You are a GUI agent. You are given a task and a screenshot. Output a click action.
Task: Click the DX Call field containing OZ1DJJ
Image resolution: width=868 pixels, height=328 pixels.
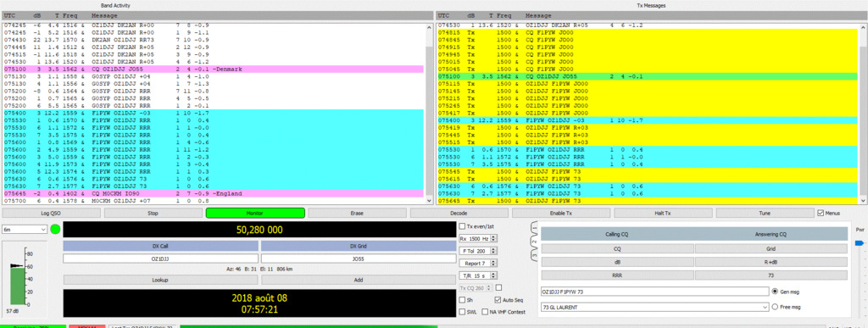pos(160,259)
